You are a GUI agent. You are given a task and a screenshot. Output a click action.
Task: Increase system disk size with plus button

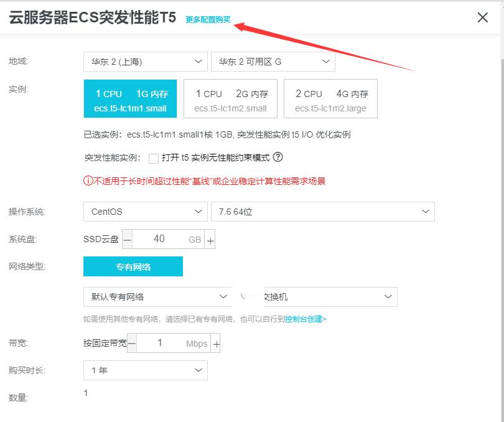[210, 239]
